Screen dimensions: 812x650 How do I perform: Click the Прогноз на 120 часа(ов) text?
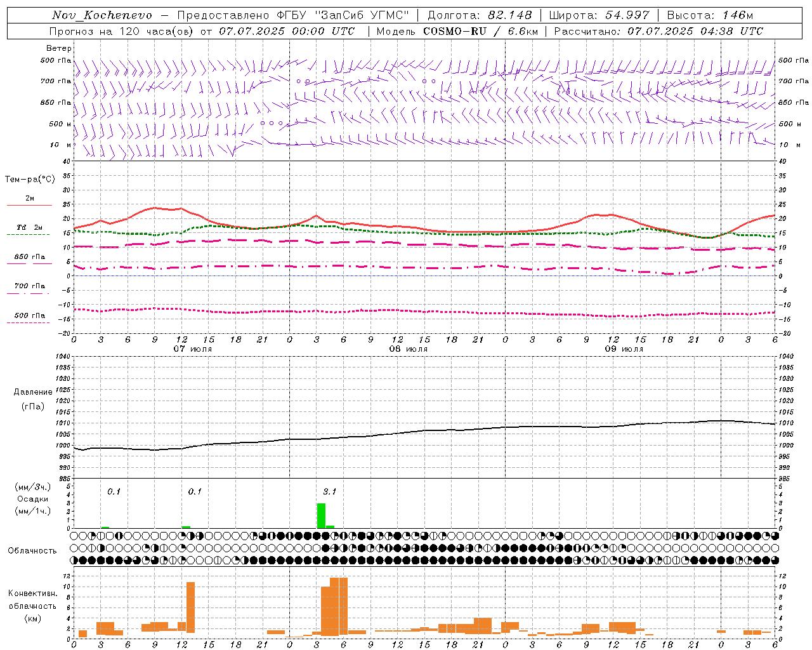tap(122, 31)
